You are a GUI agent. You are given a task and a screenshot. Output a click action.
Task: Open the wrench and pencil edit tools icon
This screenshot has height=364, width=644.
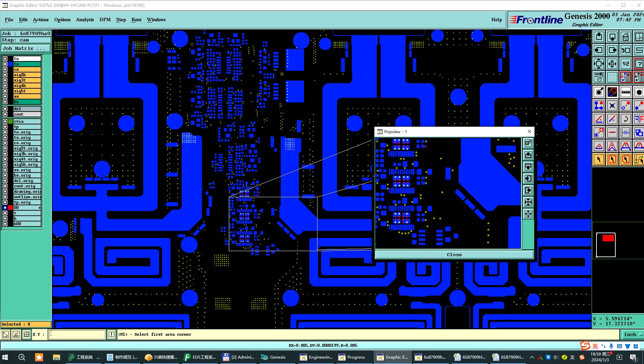coord(599,77)
